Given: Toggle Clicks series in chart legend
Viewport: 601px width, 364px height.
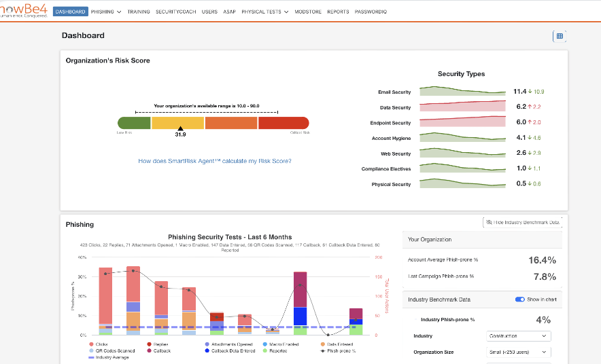Looking at the screenshot, I should click(x=99, y=344).
